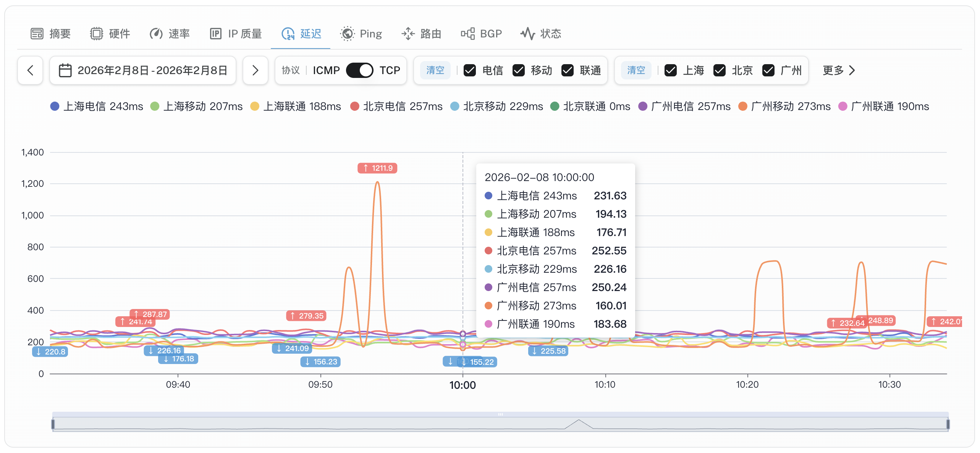
Task: Uncheck the 联通 carrier checkbox
Action: [567, 70]
